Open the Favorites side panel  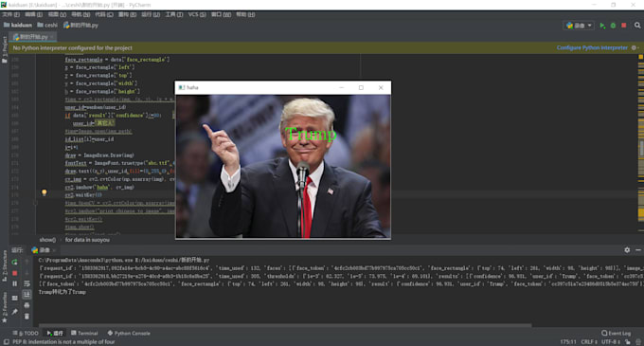5,307
